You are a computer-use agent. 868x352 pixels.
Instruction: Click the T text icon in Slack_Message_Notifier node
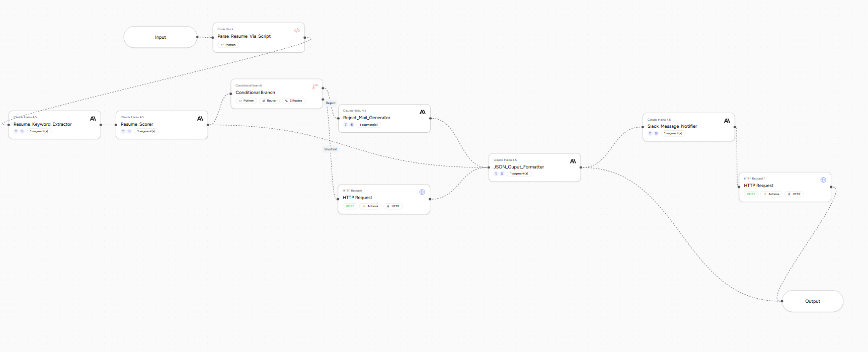(650, 133)
